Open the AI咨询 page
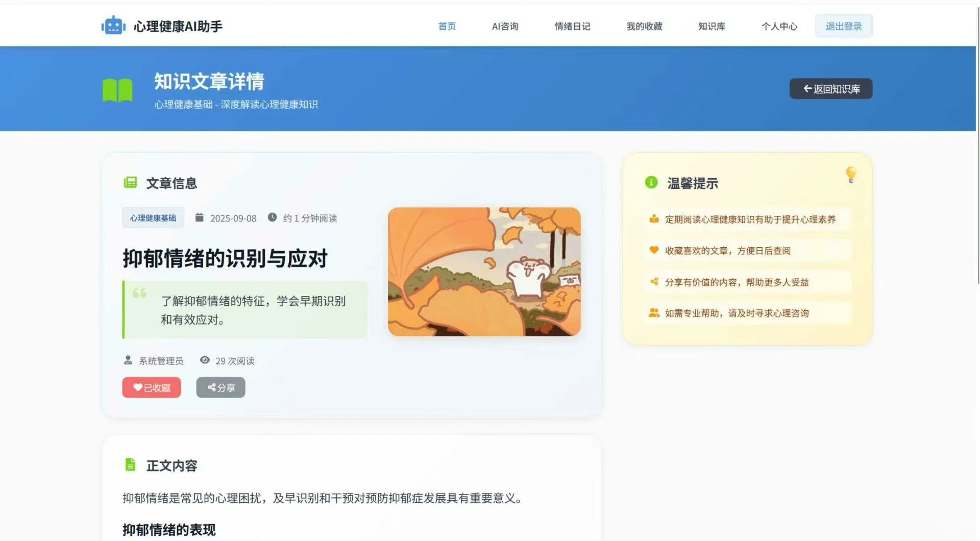 [504, 26]
